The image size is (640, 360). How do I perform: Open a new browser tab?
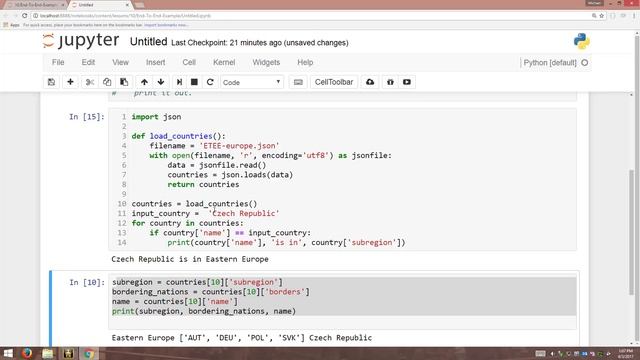(x=139, y=5)
